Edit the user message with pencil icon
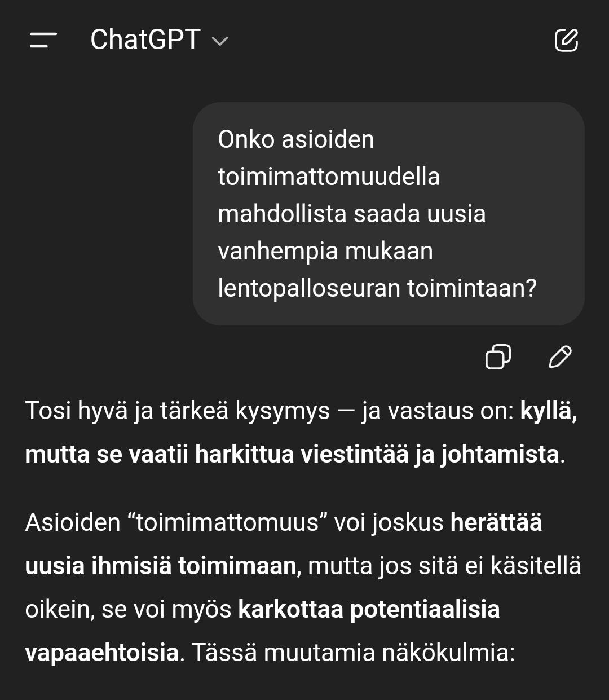609x700 pixels. click(560, 356)
